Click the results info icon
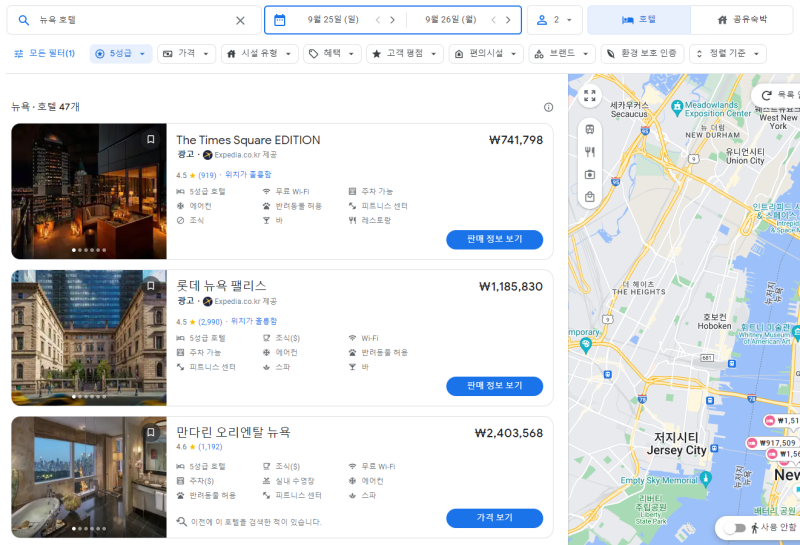 pyautogui.click(x=548, y=107)
